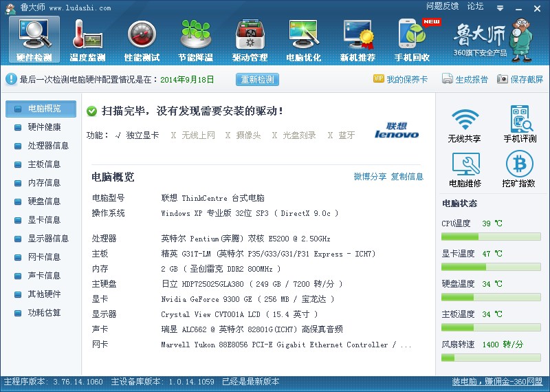This screenshot has height=392, width=550.
Task: Click 复制信息 copy info link
Action: pyautogui.click(x=407, y=177)
